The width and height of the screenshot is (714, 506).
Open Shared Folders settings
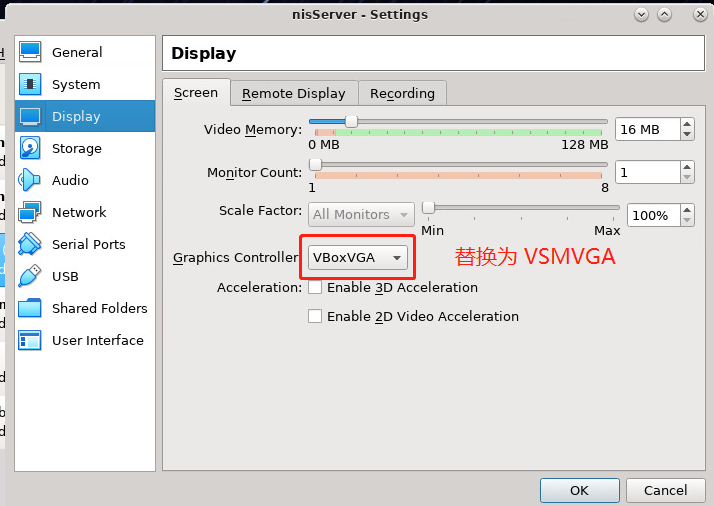coord(85,308)
